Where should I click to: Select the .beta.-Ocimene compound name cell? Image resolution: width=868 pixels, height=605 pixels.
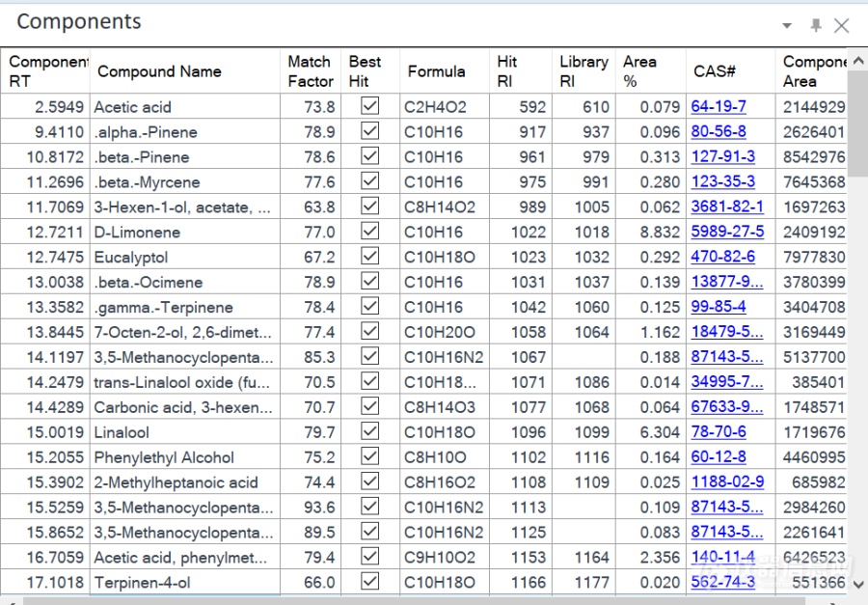[x=185, y=282]
